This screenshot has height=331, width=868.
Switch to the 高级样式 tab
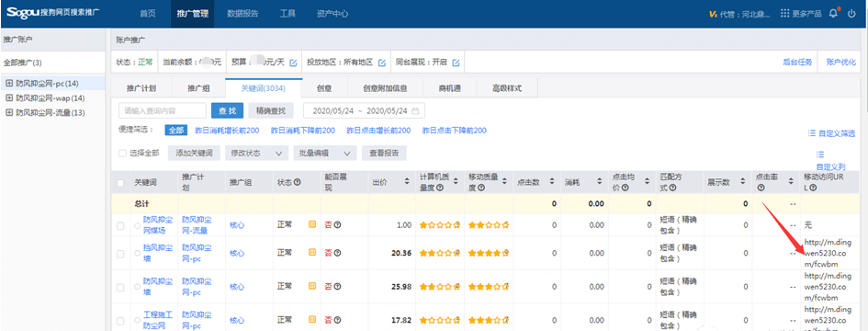[506, 88]
